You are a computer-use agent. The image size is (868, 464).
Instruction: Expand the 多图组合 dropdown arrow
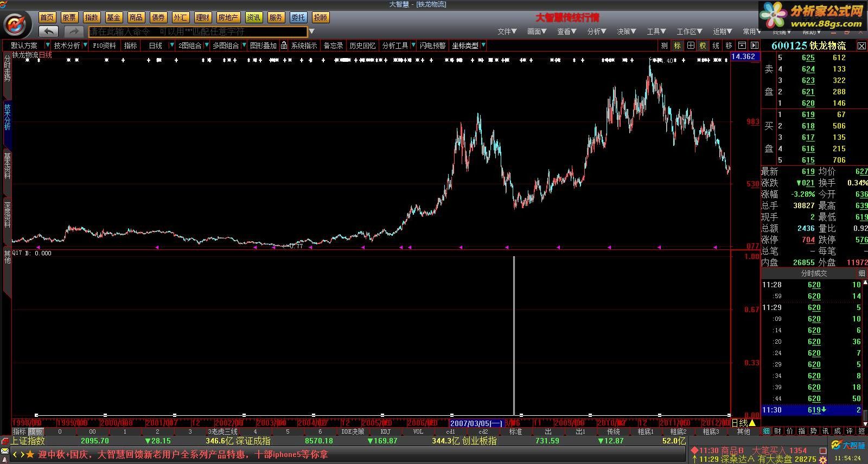244,46
